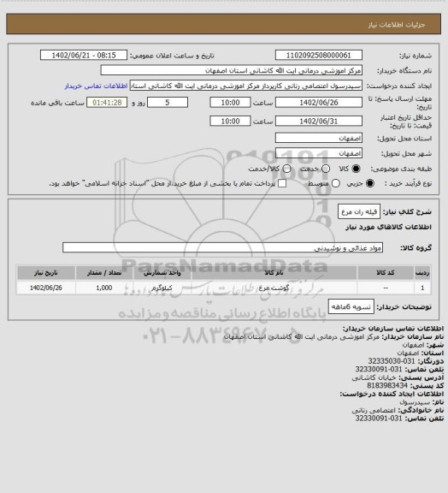Click the quantity cell 1,000
This screenshot has width=448, height=493.
coord(104,288)
